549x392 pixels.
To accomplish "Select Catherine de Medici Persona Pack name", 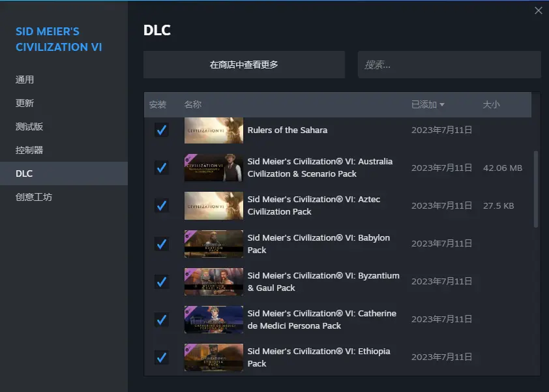I will pos(321,320).
